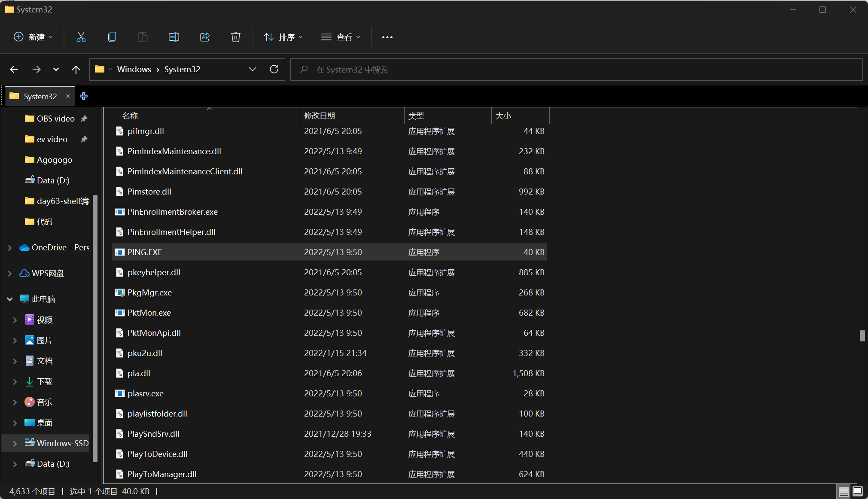The image size is (868, 499).
Task: Click the Delete trash can icon
Action: pos(236,37)
